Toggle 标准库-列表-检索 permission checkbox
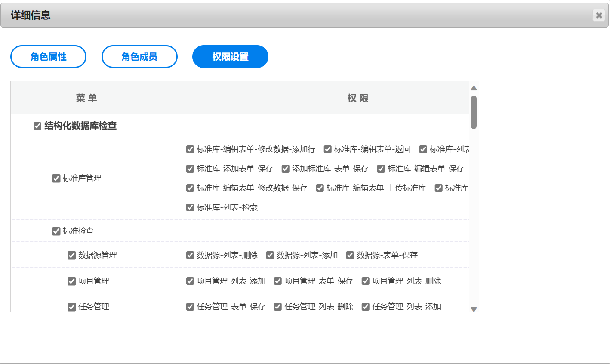Image resolution: width=610 pixels, height=364 pixels. pos(190,207)
